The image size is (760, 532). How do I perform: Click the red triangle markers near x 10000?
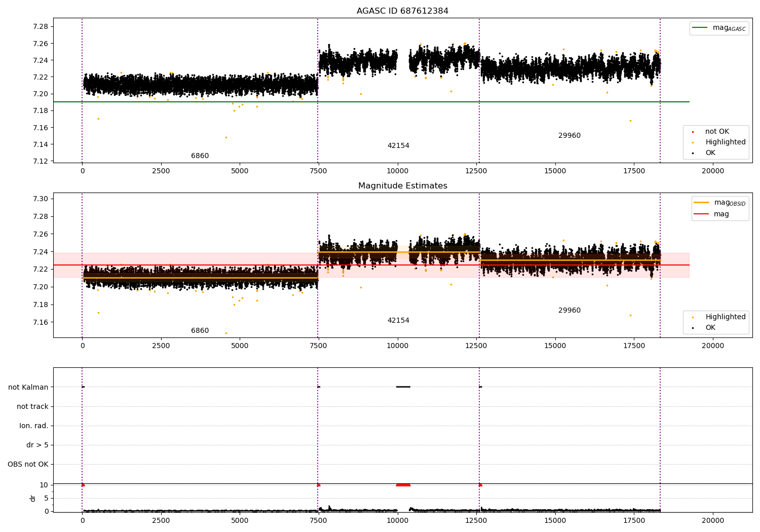click(403, 485)
